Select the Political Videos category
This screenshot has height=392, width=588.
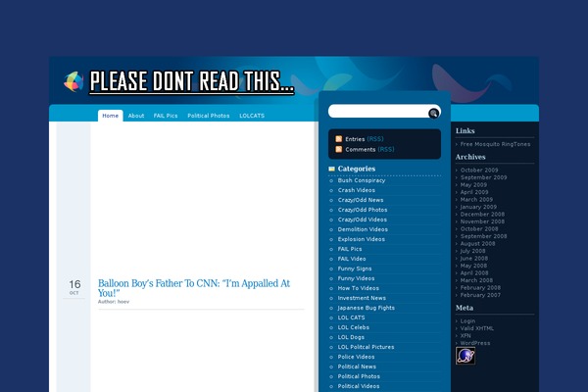click(359, 386)
